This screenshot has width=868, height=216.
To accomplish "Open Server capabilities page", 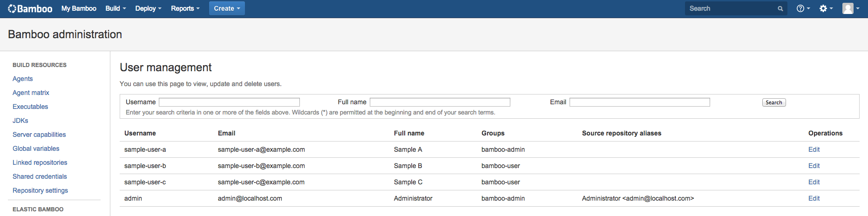I will click(x=39, y=135).
